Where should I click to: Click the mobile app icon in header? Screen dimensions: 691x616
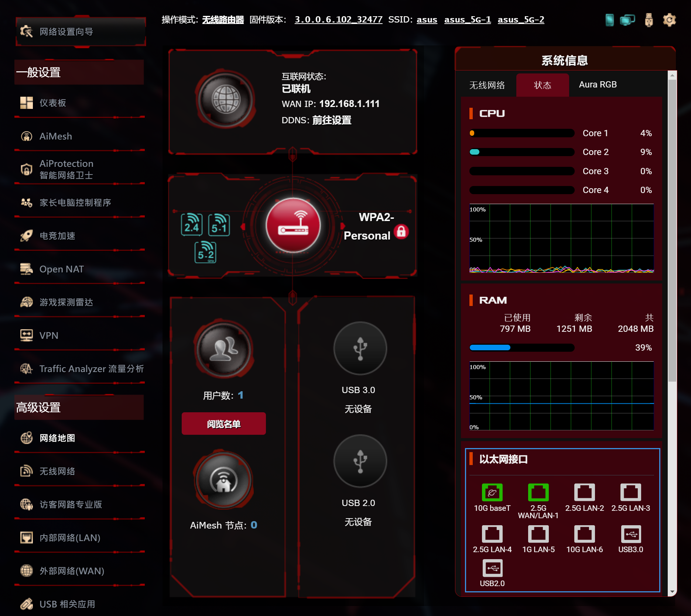click(610, 20)
